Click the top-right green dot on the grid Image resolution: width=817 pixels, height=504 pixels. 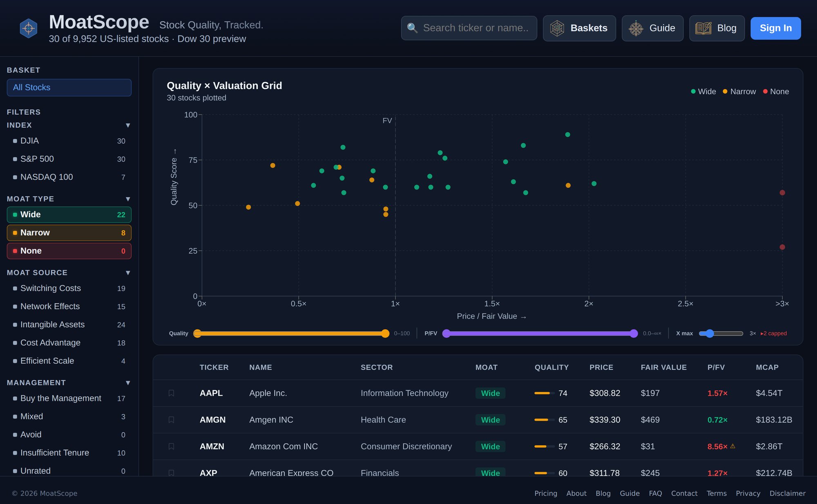567,134
